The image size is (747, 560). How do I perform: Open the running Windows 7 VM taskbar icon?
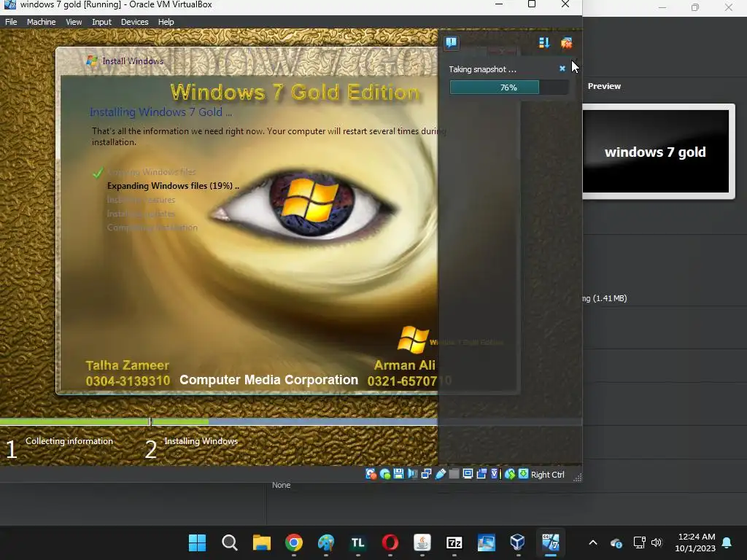click(x=550, y=542)
